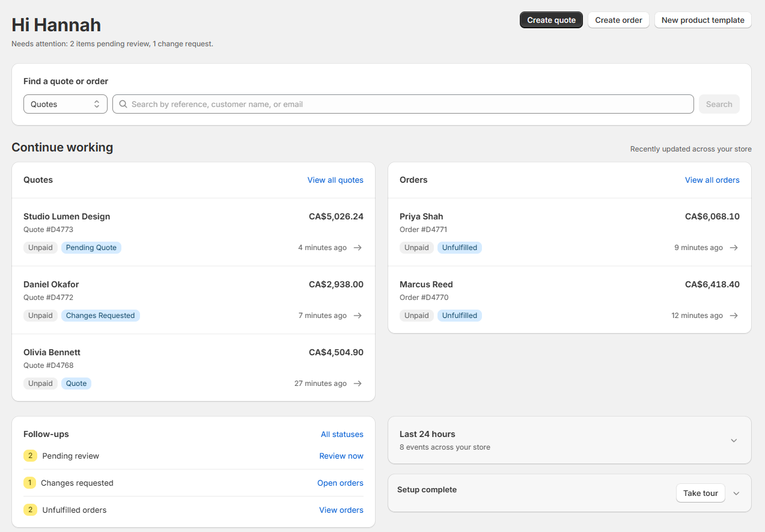The height and width of the screenshot is (532, 765).
Task: Open Priya Shah order via arrow icon
Action: point(734,248)
